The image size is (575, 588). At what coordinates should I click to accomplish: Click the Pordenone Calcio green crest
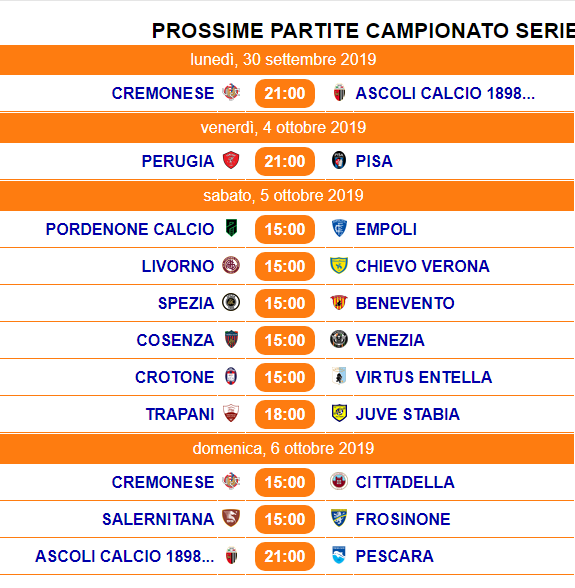click(x=231, y=228)
